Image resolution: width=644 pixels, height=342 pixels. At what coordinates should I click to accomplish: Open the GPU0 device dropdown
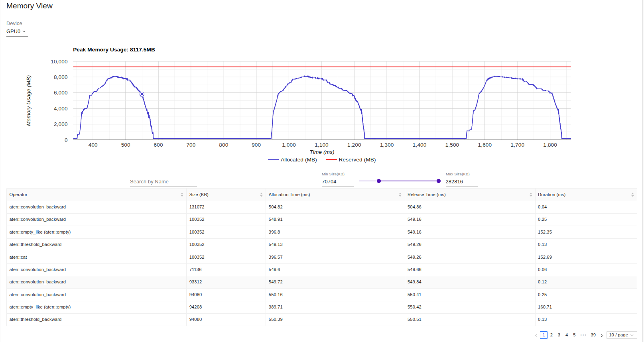click(17, 31)
